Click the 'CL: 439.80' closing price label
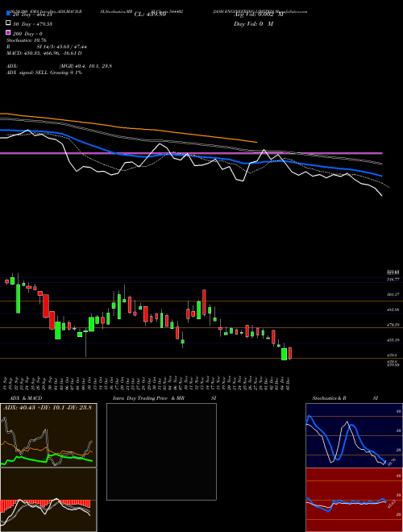Viewport: 403px width, 532px height. click(150, 15)
